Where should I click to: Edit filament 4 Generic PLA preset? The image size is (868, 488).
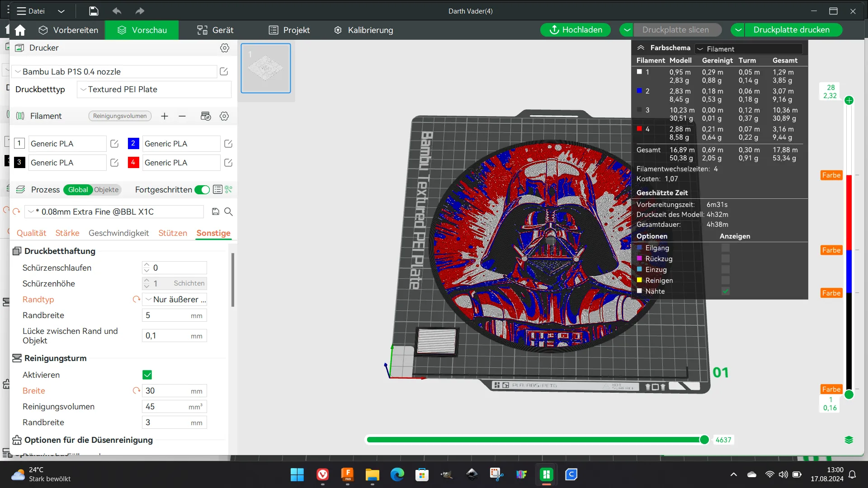(x=228, y=163)
